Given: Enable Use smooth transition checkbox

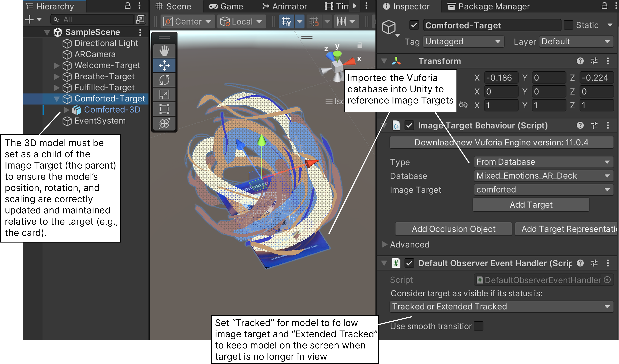Looking at the screenshot, I should pos(478,326).
